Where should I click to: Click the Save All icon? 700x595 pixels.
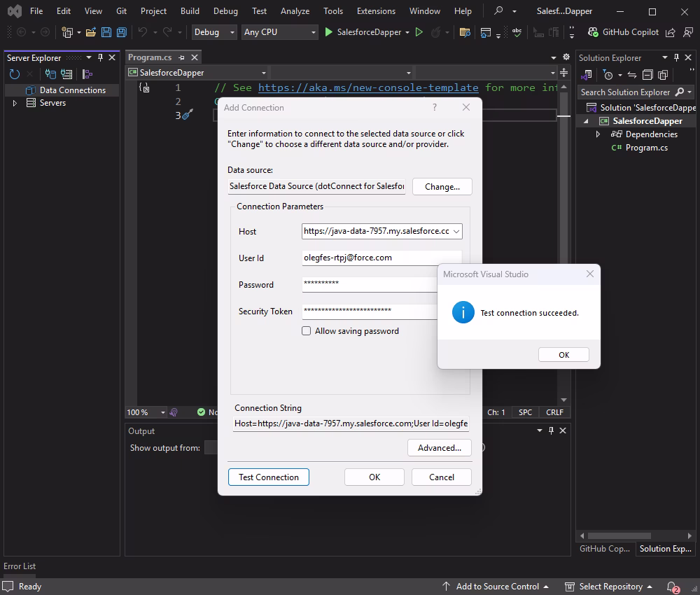(x=121, y=32)
